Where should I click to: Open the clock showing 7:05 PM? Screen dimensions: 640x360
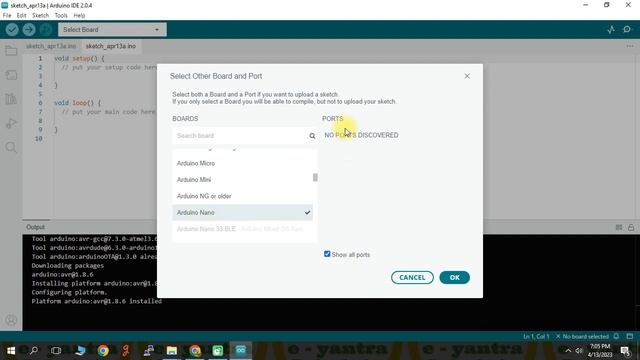(x=600, y=351)
